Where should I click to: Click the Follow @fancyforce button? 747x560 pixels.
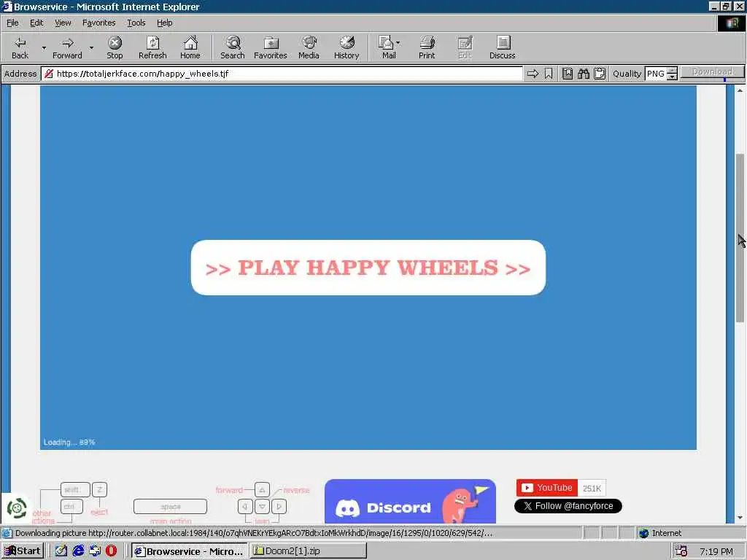(568, 506)
